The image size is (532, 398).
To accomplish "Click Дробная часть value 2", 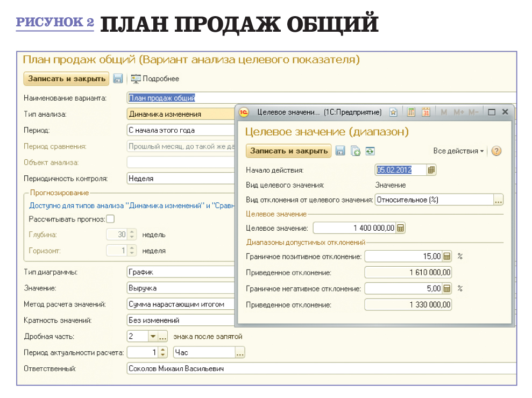I will coord(138,336).
